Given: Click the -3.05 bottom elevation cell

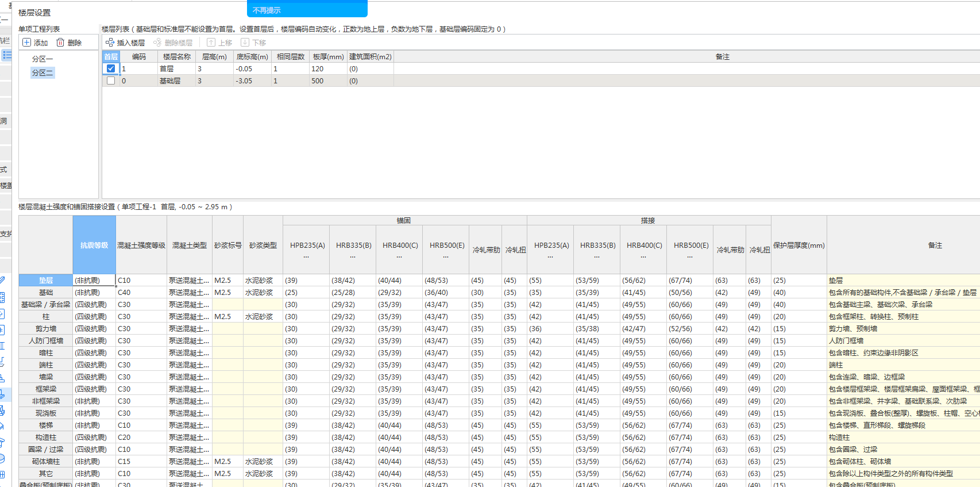Looking at the screenshot, I should tap(252, 80).
